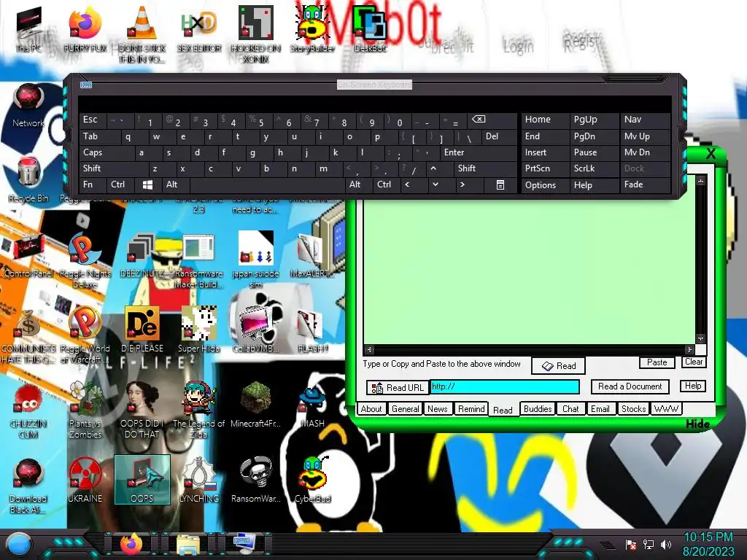This screenshot has width=747, height=560.
Task: Click the Read button
Action: (558, 366)
